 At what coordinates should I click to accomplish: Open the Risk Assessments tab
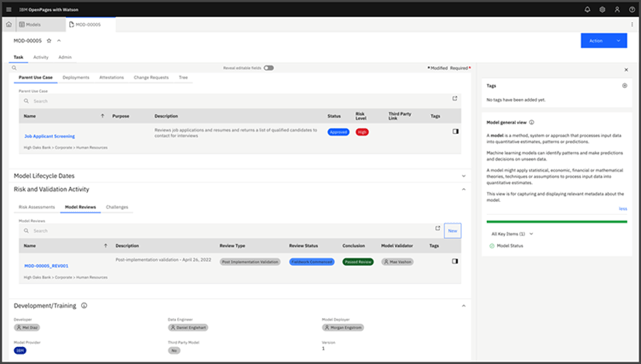coord(37,207)
